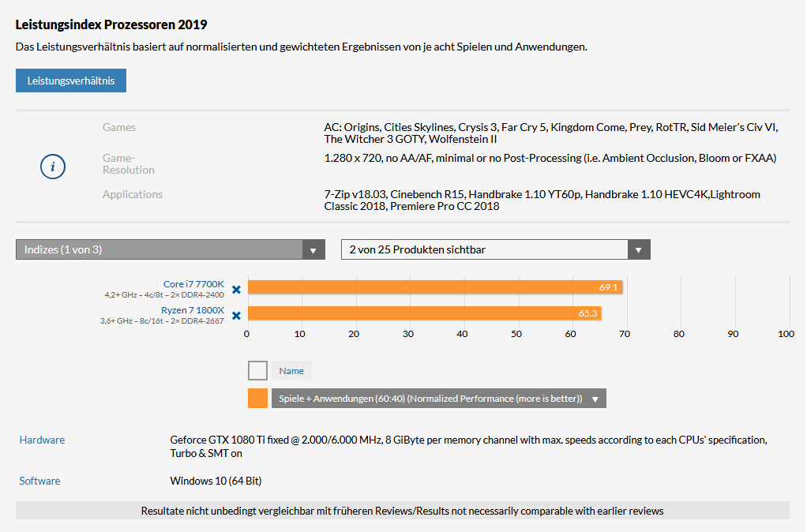Click the Geforce GTX 1080 Ti hardware description
Screen dimensions: 807x532
469,447
